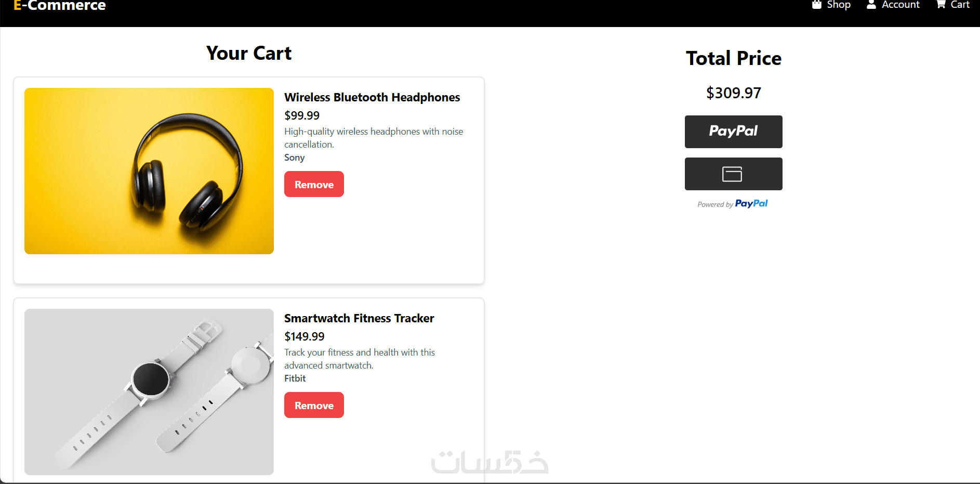Go home via the E-Commerce logo

coord(60,6)
